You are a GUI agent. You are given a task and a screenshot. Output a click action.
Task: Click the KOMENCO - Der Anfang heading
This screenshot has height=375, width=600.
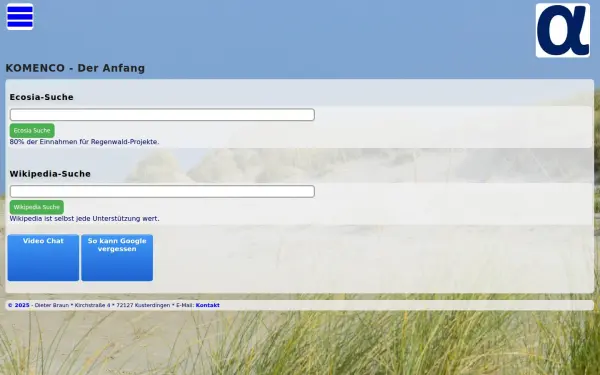point(75,68)
